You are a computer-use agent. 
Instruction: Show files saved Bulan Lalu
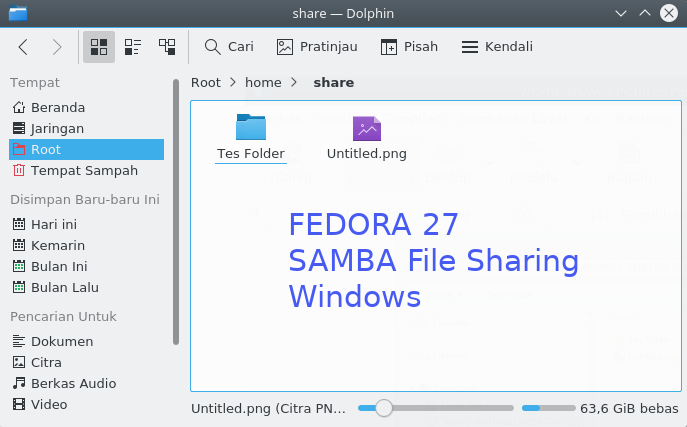click(x=86, y=287)
